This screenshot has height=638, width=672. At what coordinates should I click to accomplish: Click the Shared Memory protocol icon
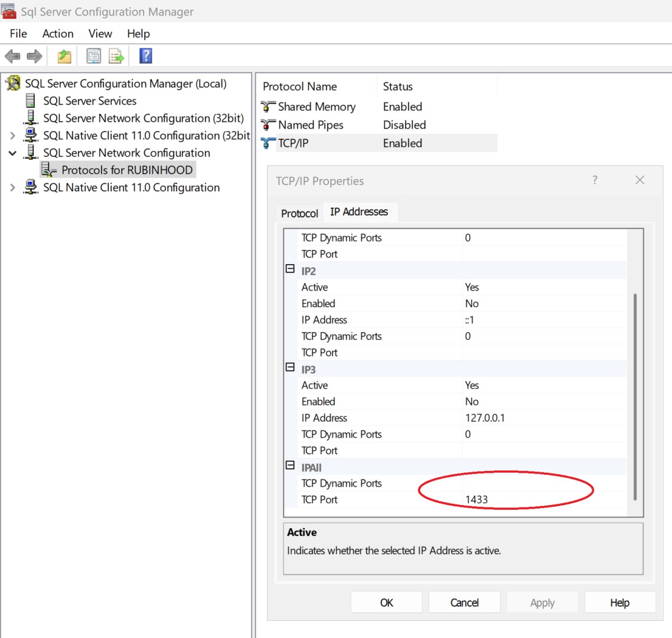pyautogui.click(x=268, y=106)
